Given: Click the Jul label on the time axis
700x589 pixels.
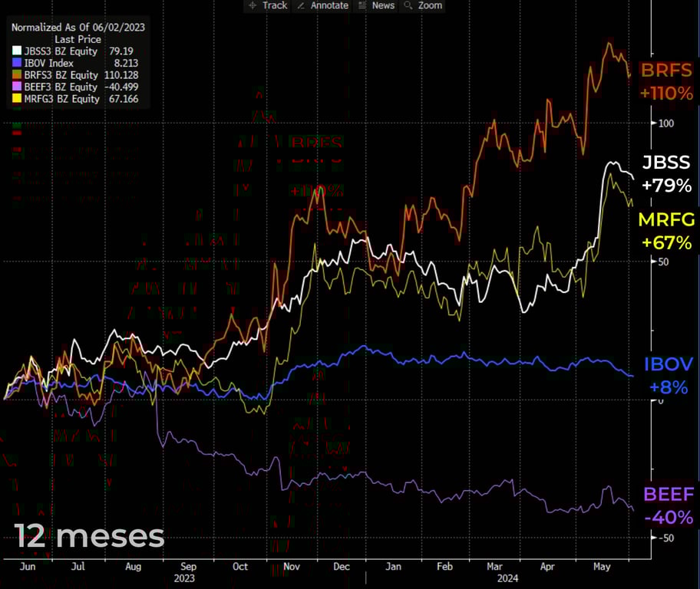Looking at the screenshot, I should [x=78, y=567].
